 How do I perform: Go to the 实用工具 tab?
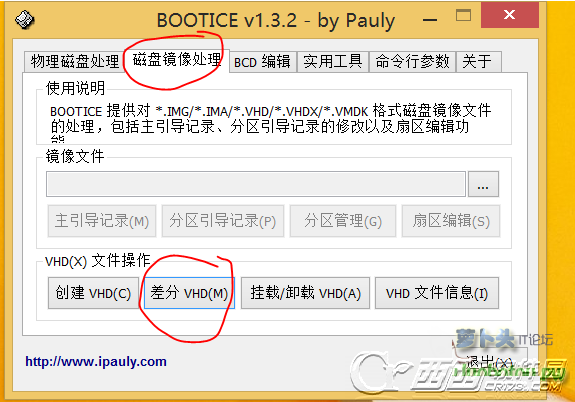(x=333, y=62)
